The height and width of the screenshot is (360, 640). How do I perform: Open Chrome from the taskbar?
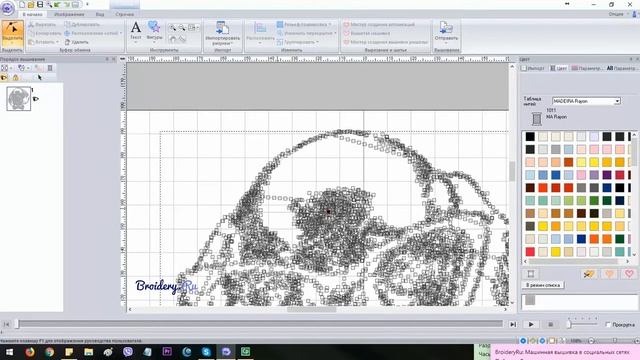click(x=49, y=352)
